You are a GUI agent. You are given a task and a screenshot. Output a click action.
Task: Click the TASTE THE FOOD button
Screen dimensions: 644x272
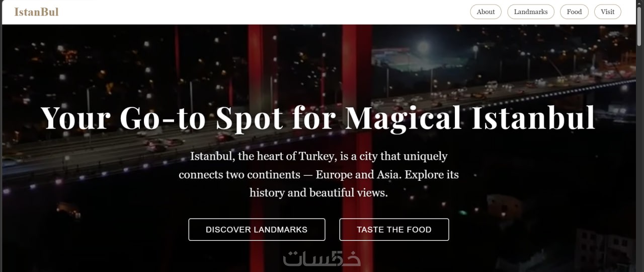point(394,229)
